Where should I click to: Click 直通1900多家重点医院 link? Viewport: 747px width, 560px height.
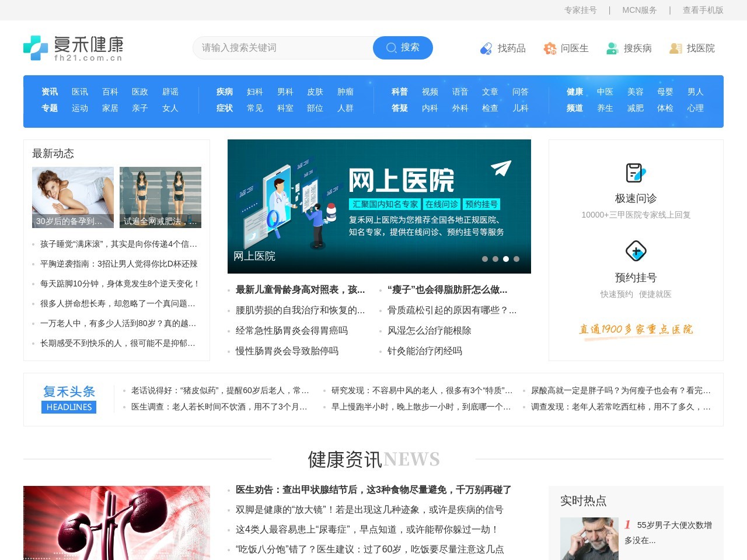point(636,329)
